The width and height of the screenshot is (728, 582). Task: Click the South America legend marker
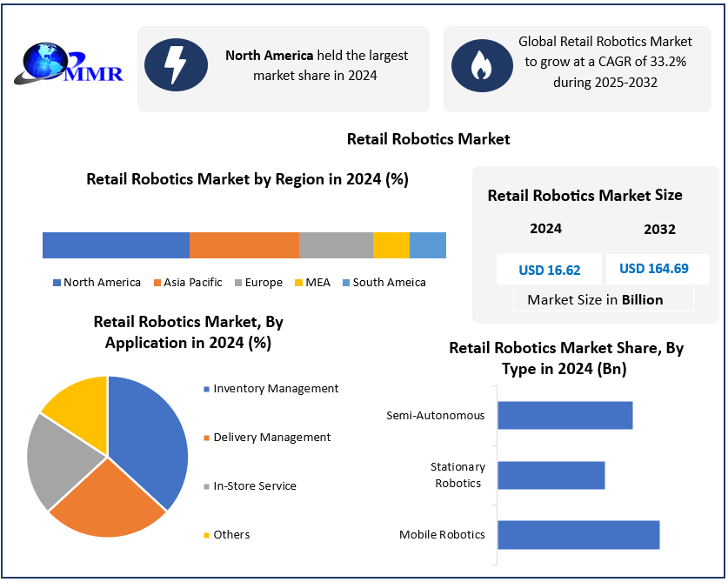[345, 283]
